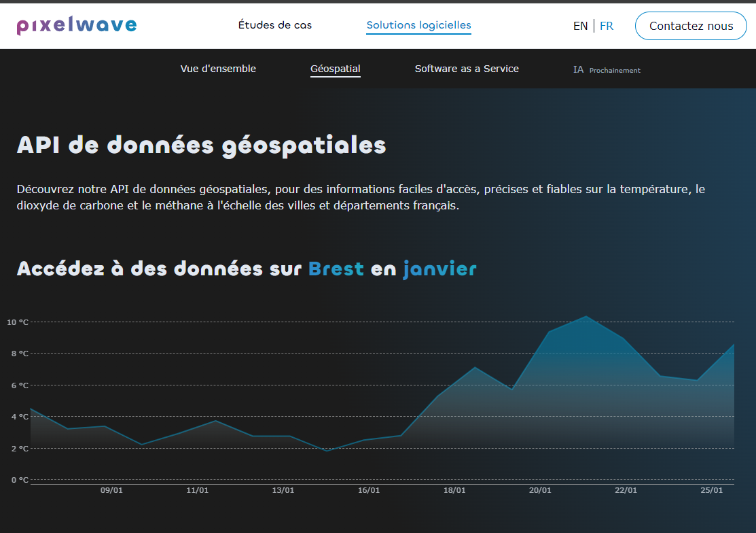Open the Software as a Service tab
Viewport: 756px width, 533px height.
tap(467, 69)
